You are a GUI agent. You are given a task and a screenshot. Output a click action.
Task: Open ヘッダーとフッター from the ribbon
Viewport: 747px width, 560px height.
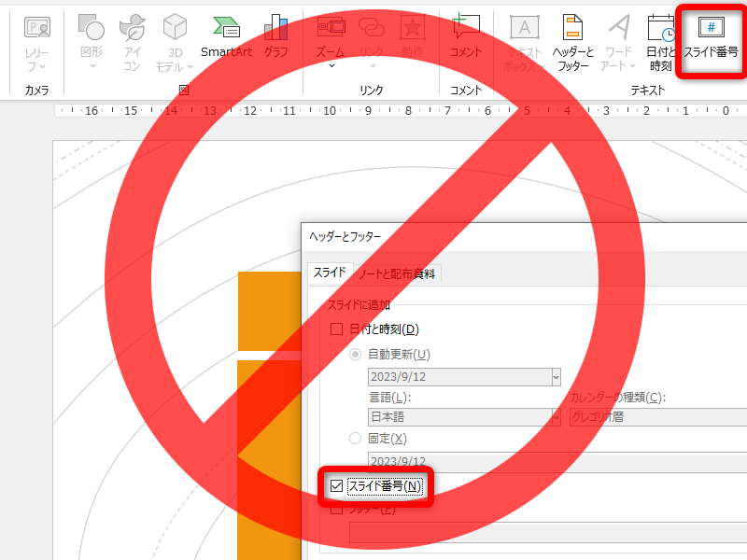point(572,44)
